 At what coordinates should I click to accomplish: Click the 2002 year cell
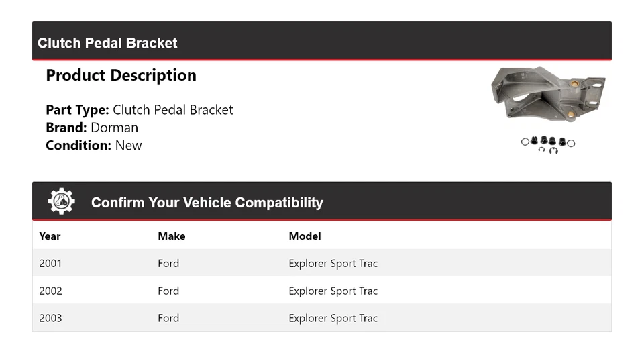[50, 291]
